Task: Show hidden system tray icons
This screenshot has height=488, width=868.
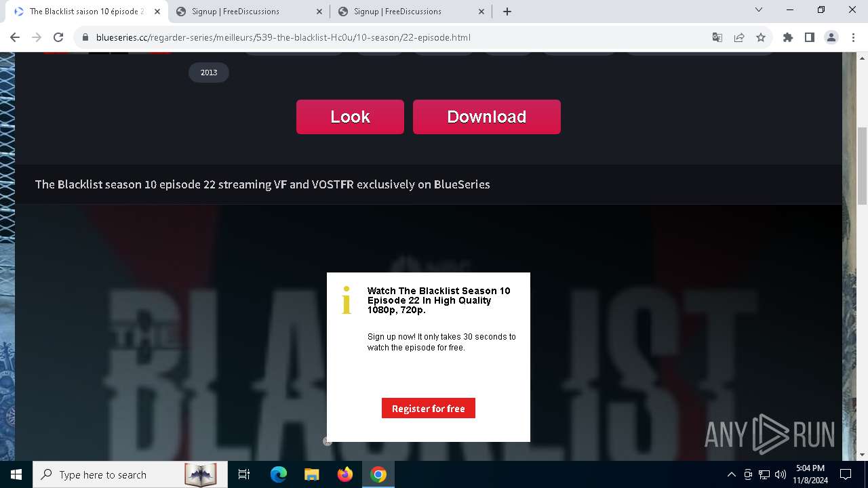Action: [731, 474]
